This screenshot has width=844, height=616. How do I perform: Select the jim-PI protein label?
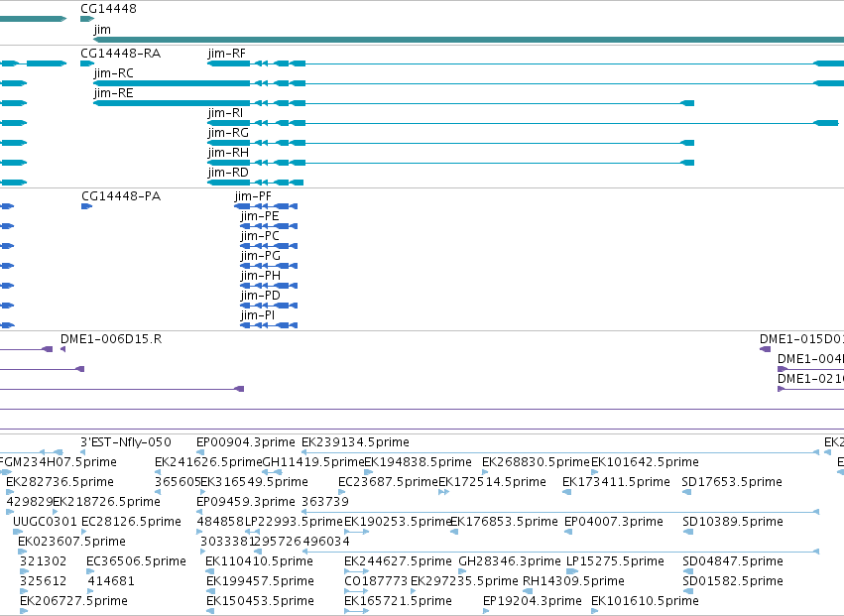click(258, 315)
